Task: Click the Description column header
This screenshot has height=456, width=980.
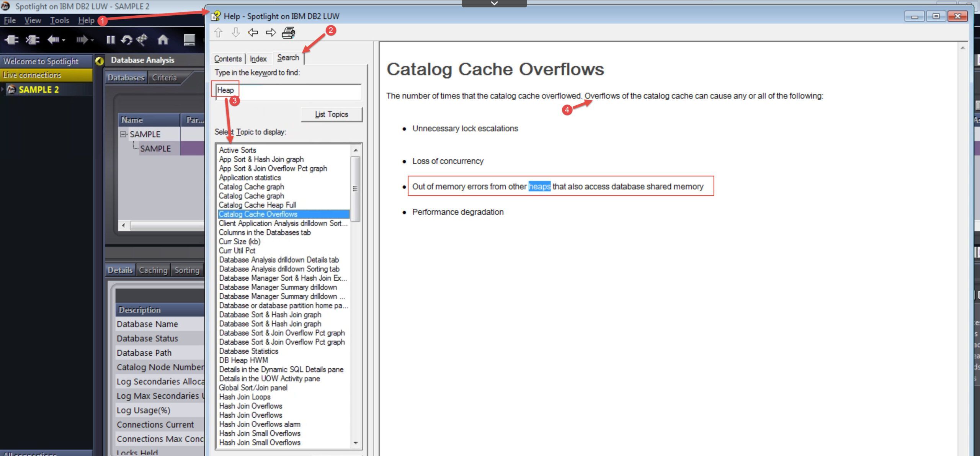Action: (x=160, y=310)
